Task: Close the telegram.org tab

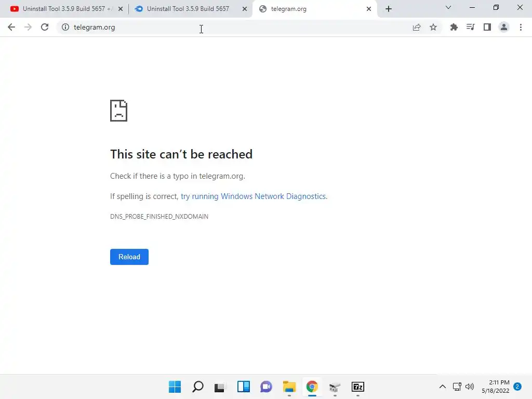Action: point(369,9)
